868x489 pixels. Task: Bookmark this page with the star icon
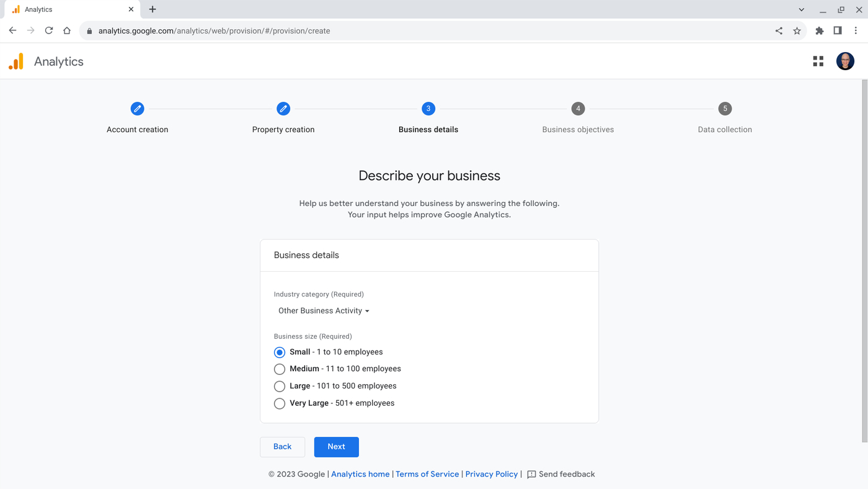tap(797, 30)
